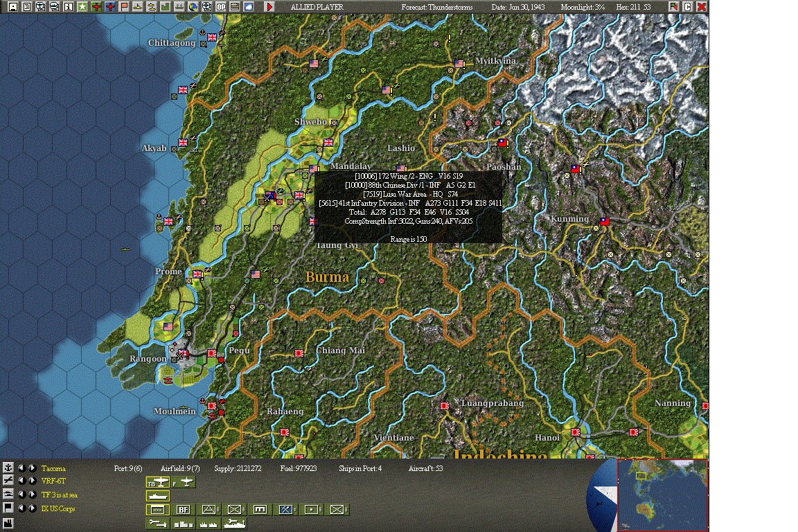Click the text report lines toolbar icon
This screenshot has width=798, height=532.
coord(235,7)
